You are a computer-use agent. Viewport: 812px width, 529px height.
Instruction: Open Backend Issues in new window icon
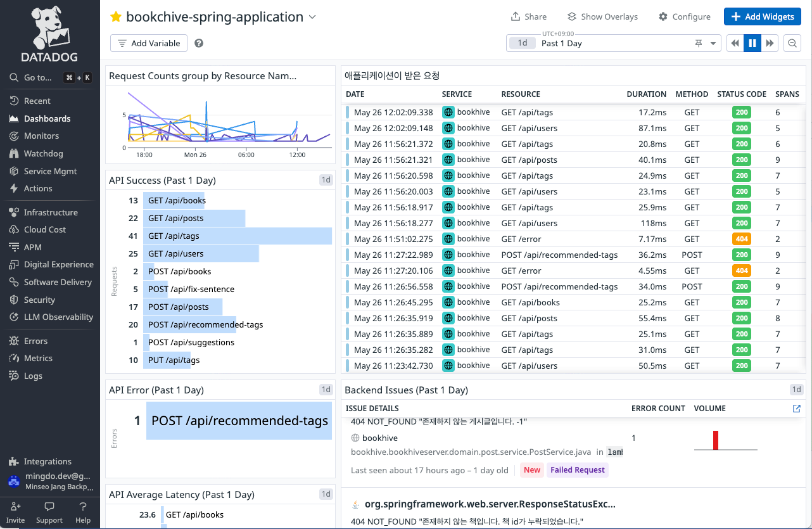pyautogui.click(x=797, y=409)
